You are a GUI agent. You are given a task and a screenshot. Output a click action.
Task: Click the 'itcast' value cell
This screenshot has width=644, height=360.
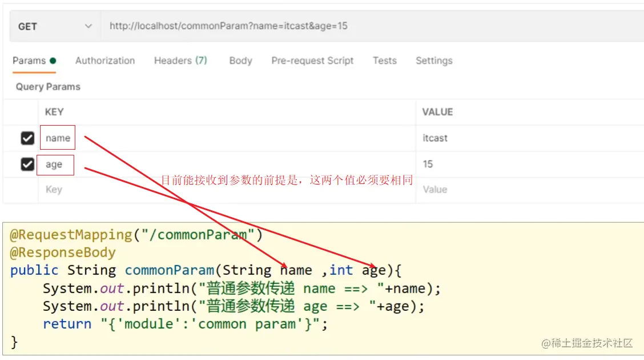(x=530, y=138)
